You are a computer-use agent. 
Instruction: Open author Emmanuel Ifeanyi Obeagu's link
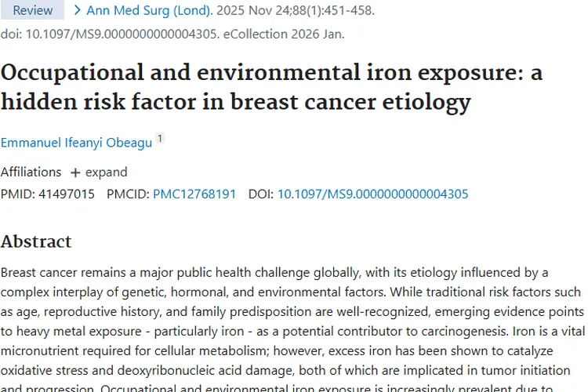coord(74,142)
